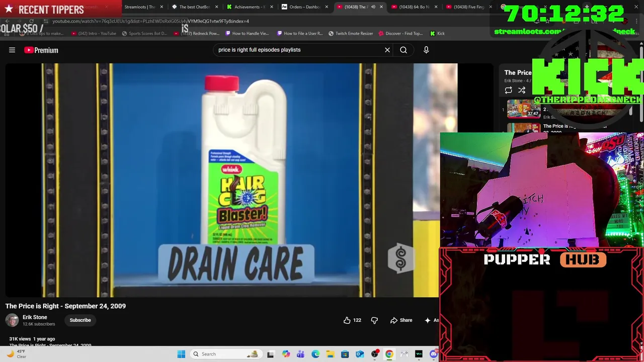Like the video with thumbs up

(x=352, y=320)
